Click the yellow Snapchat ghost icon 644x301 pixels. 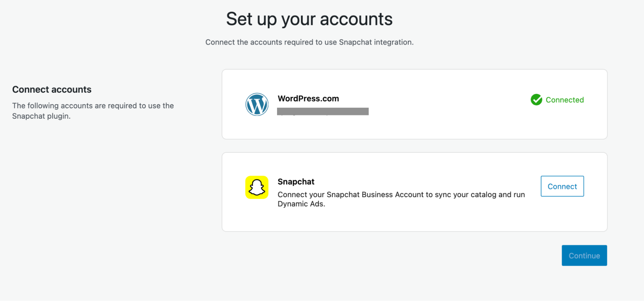tap(257, 187)
